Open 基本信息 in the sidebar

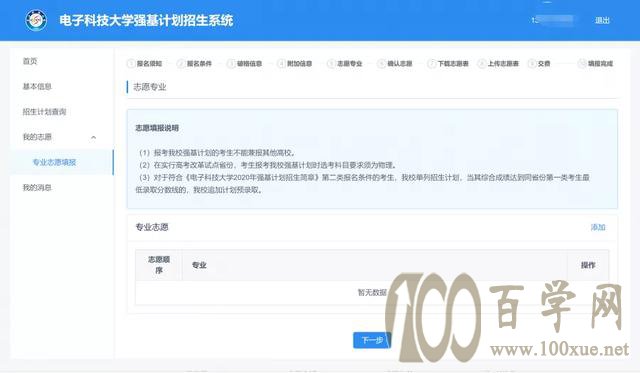click(x=37, y=87)
